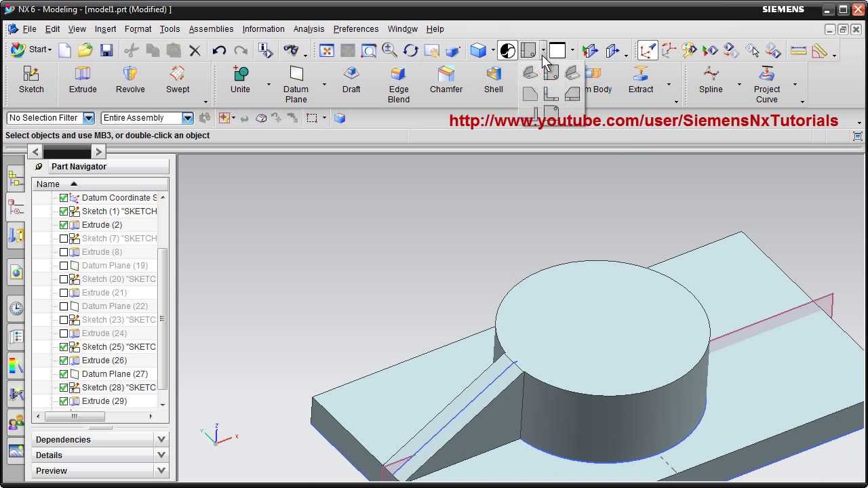Open the Spline dropdown arrow
The image size is (868, 488).
tap(739, 85)
